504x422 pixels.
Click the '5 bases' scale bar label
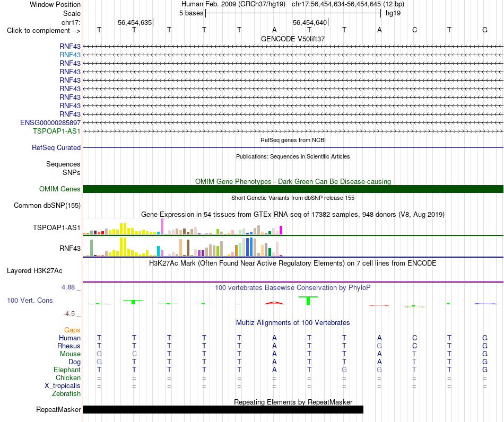(x=191, y=13)
